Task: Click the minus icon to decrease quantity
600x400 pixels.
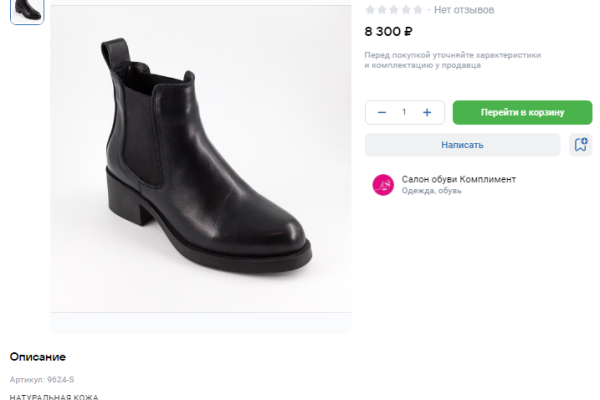Action: pos(382,112)
